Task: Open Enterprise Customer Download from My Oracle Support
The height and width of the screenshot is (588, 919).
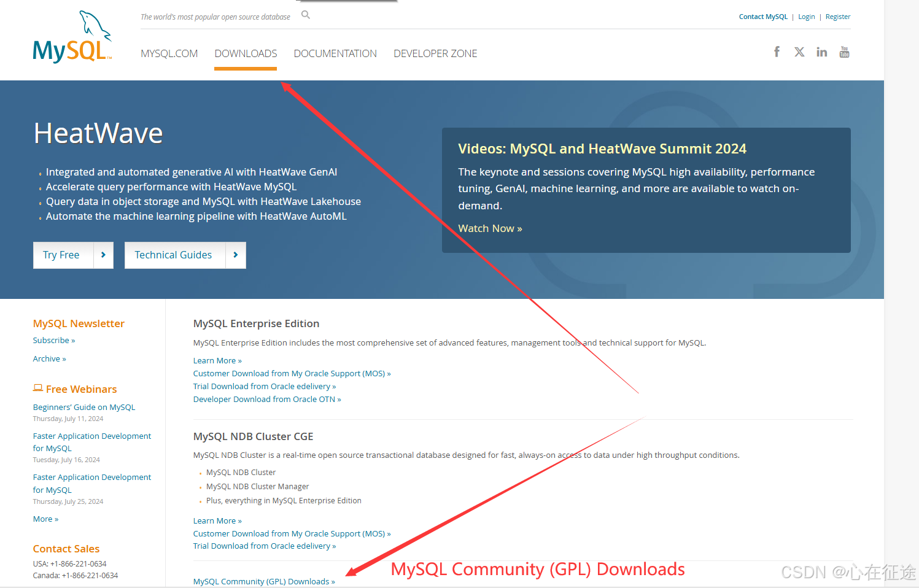Action: tap(292, 373)
